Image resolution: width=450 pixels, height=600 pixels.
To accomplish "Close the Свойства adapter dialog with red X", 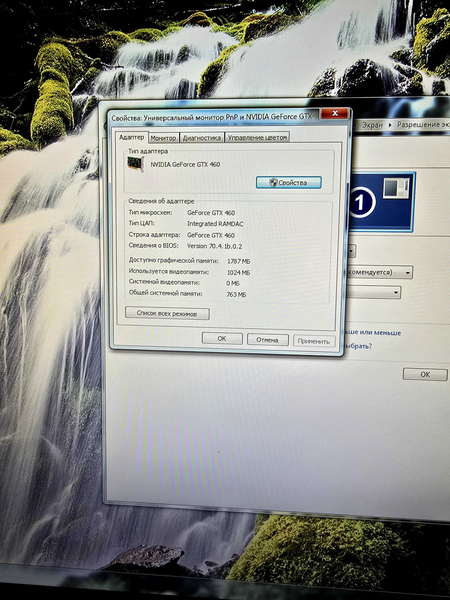I will click(x=334, y=114).
